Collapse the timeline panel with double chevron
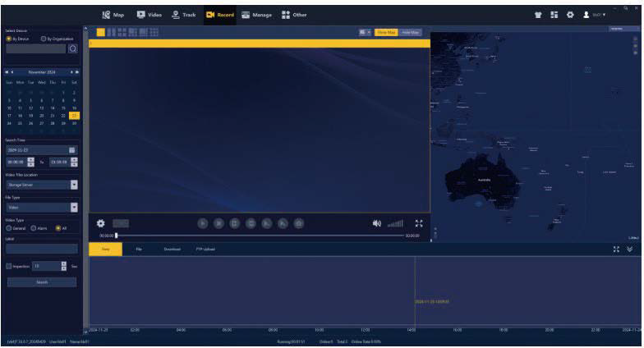644x348 pixels. [x=630, y=249]
